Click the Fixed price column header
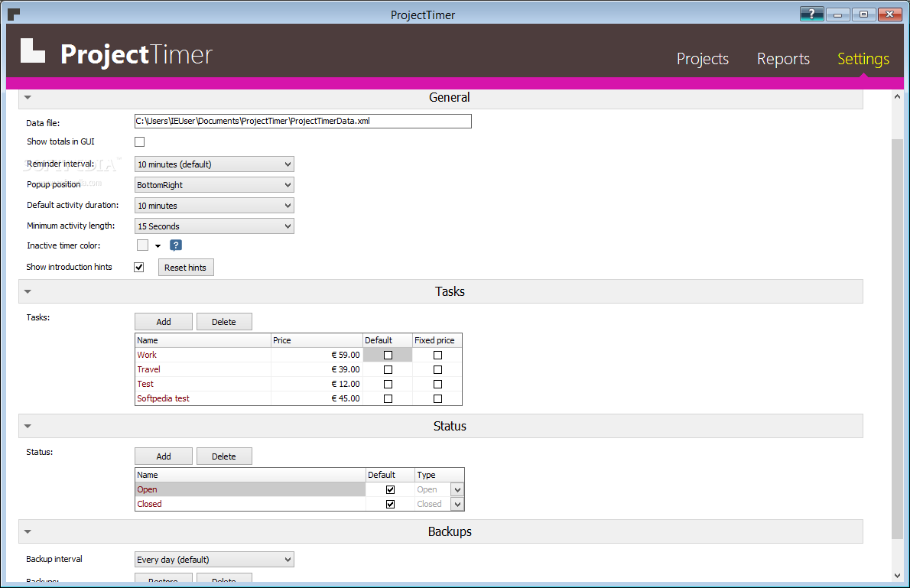The height and width of the screenshot is (588, 910). (x=437, y=340)
